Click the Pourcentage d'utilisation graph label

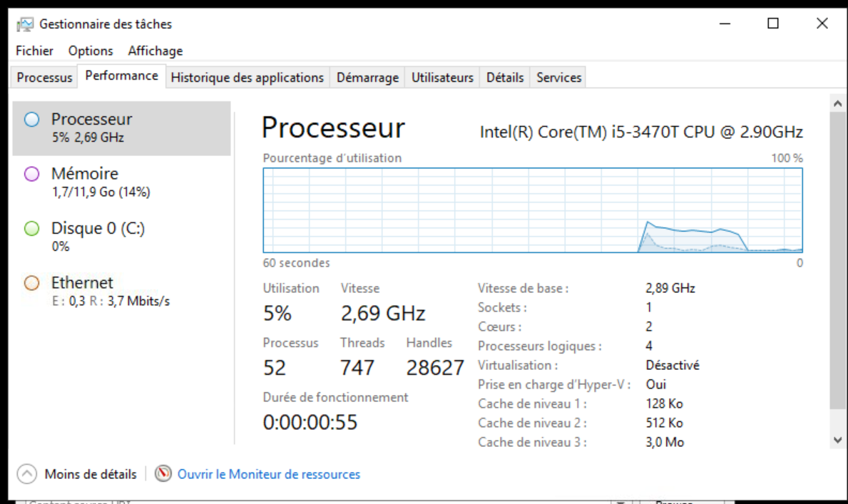(x=332, y=158)
